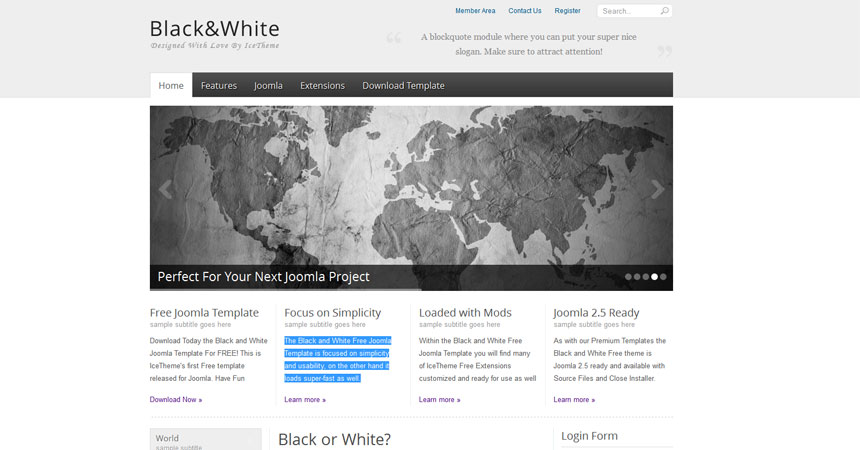This screenshot has height=450, width=860.
Task: Click the Designed With Love By IceTheme tagline
Action: (x=215, y=46)
